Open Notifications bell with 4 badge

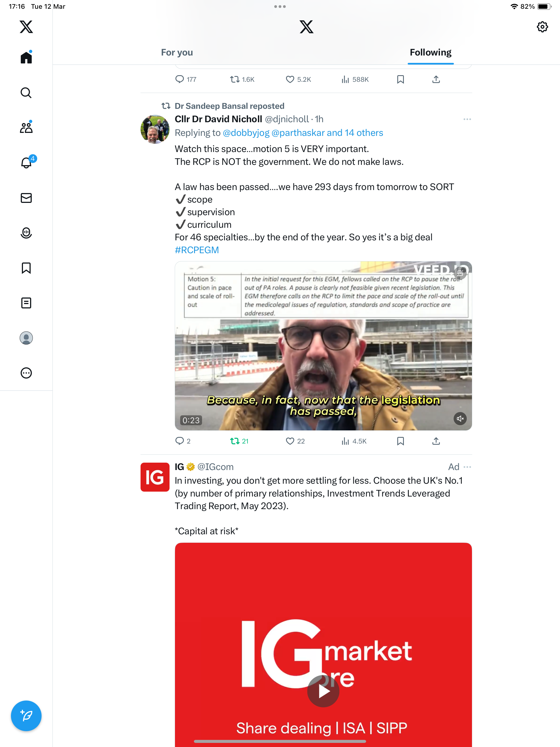(x=27, y=162)
